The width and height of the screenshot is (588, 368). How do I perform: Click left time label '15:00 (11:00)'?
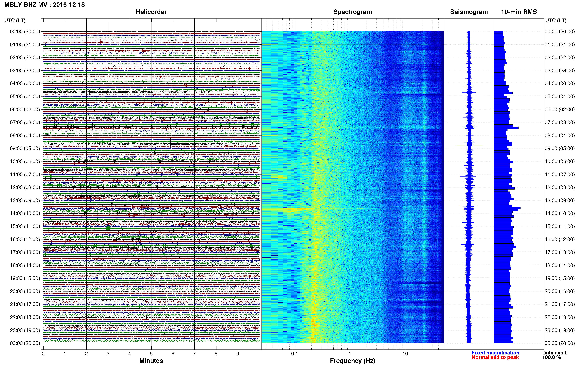(x=25, y=226)
